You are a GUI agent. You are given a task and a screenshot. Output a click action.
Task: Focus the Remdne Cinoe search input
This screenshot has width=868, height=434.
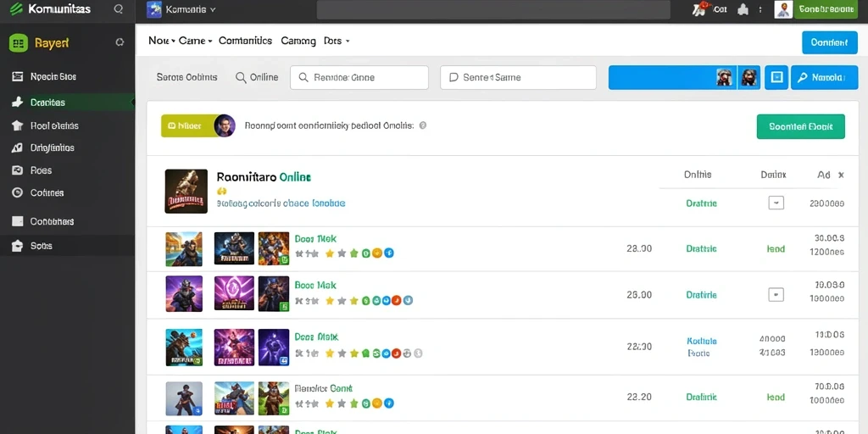[359, 77]
